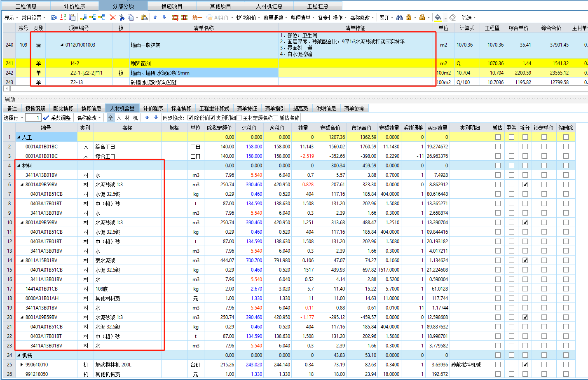Click the scissors cut icon

click(x=122, y=17)
